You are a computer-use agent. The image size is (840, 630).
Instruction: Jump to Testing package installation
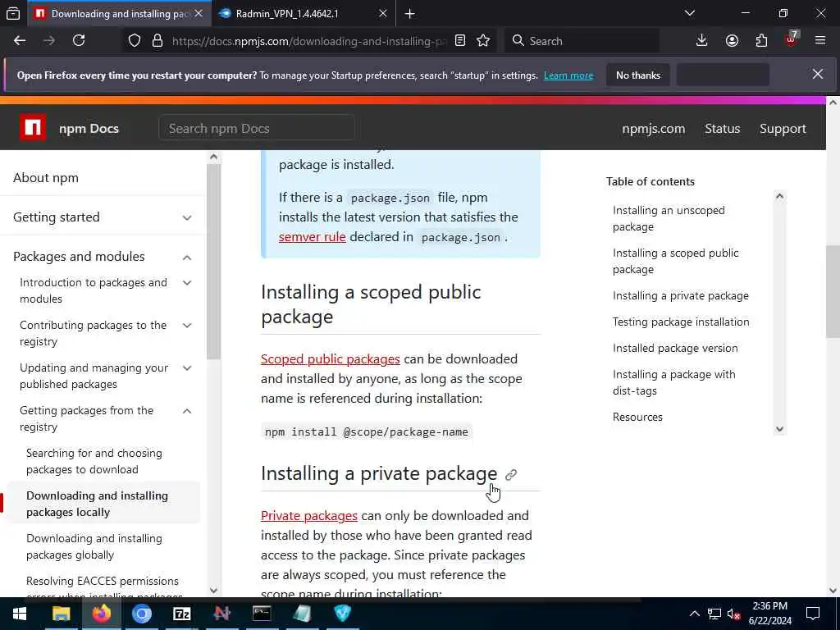tap(681, 322)
